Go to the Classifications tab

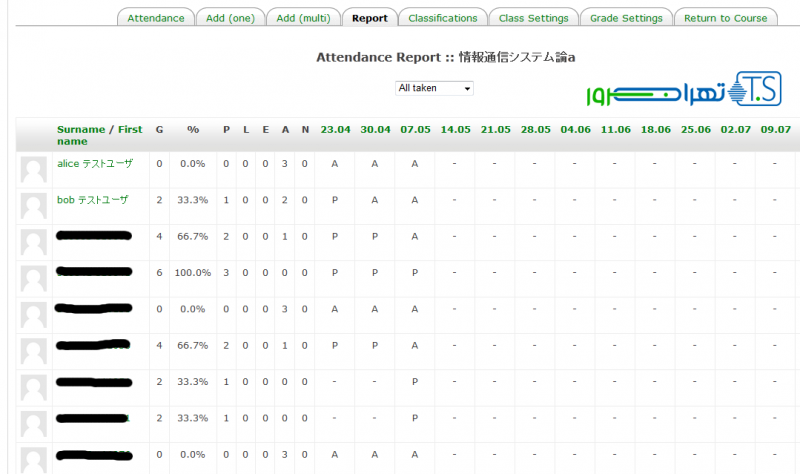443,18
